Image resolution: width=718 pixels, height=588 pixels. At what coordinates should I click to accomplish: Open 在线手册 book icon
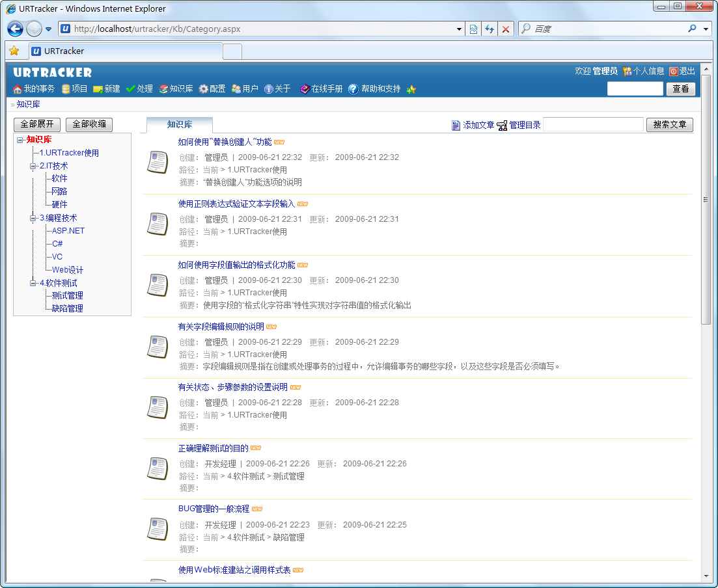[x=305, y=88]
